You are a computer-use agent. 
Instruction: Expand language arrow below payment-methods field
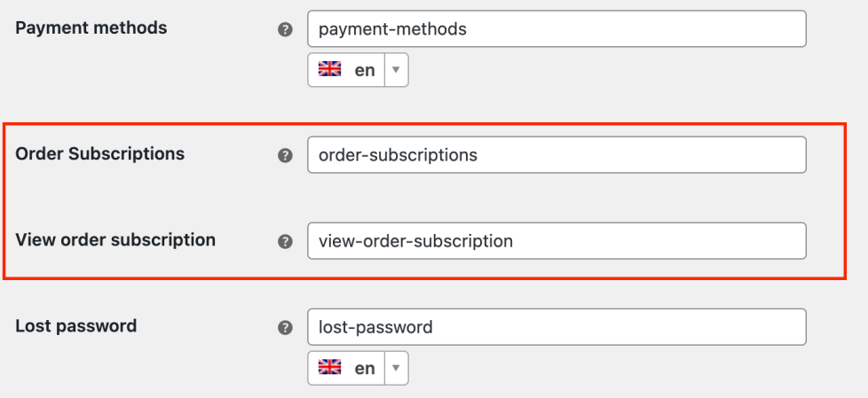click(396, 71)
